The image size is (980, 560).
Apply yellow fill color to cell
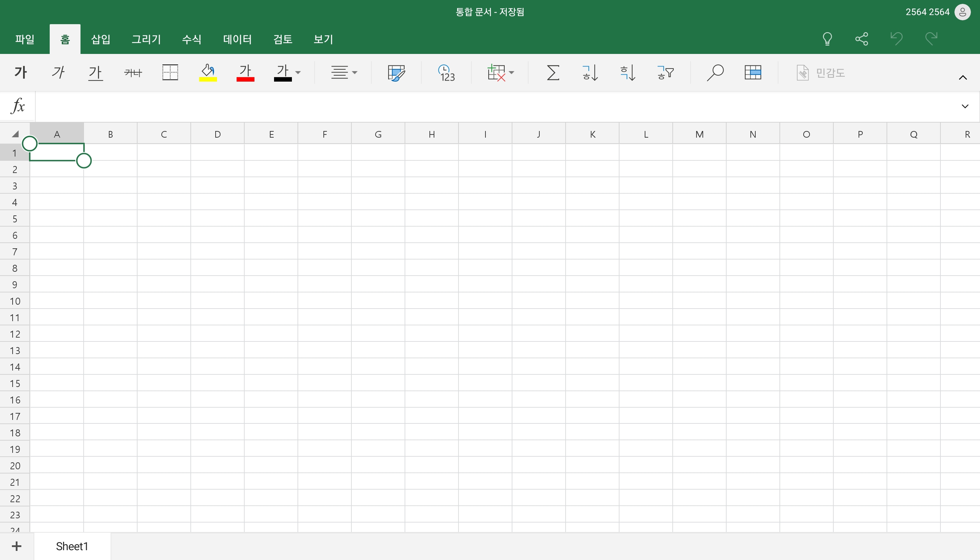pyautogui.click(x=208, y=72)
